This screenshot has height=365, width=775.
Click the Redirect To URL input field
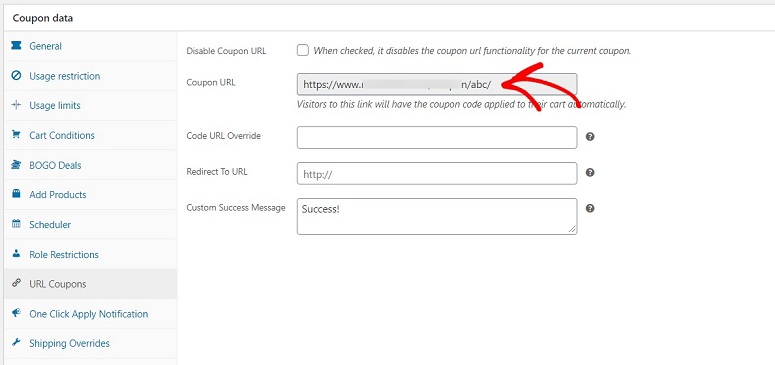(x=437, y=173)
